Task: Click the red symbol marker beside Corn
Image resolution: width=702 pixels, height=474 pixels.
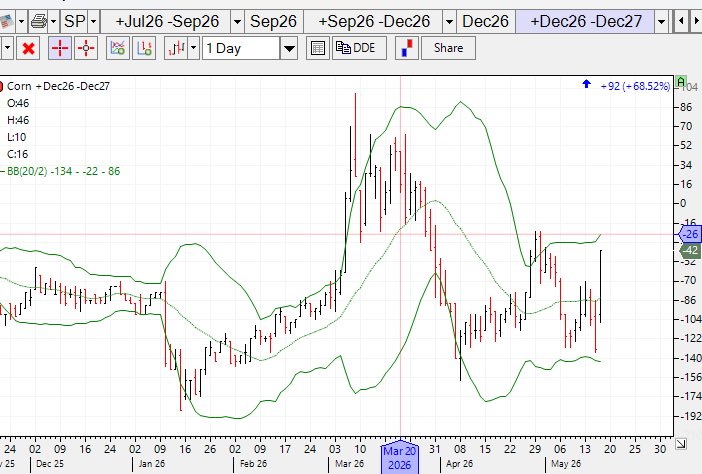Action: click(1, 86)
